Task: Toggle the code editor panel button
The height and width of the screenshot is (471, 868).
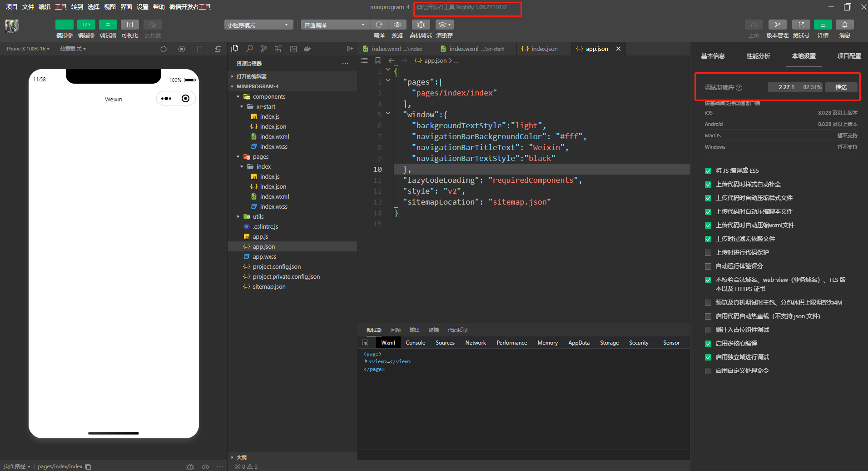Action: coord(86,25)
